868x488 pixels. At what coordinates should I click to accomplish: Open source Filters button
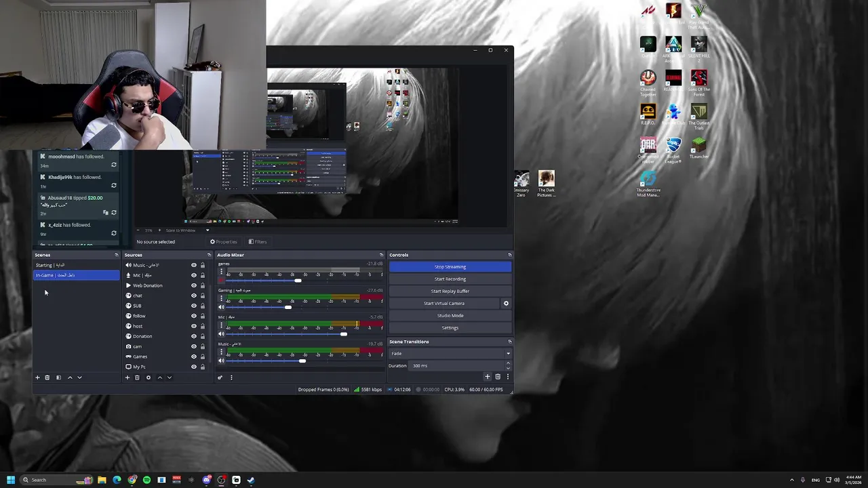(258, 242)
